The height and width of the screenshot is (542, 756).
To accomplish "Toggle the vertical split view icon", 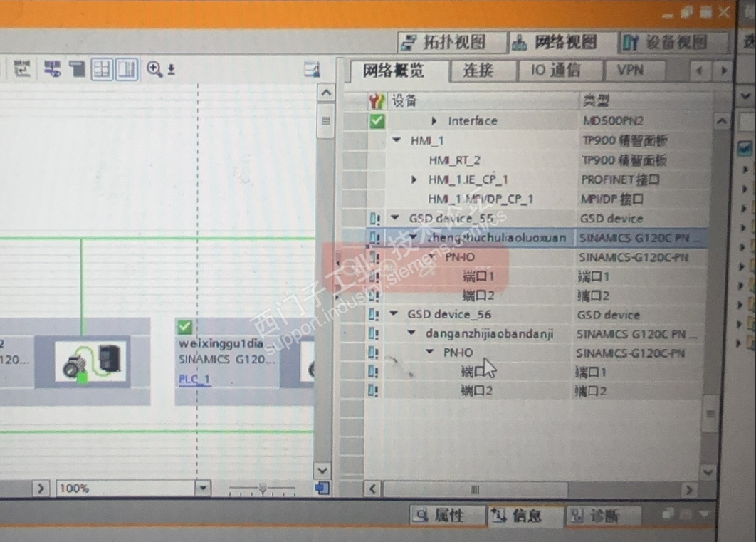I will (x=127, y=69).
